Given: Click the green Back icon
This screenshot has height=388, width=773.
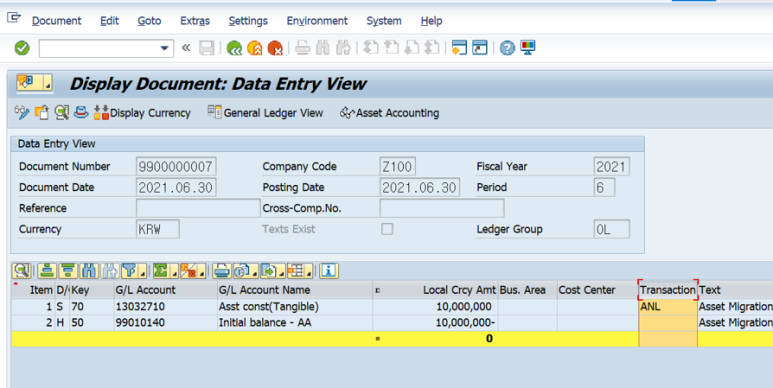Looking at the screenshot, I should (234, 48).
